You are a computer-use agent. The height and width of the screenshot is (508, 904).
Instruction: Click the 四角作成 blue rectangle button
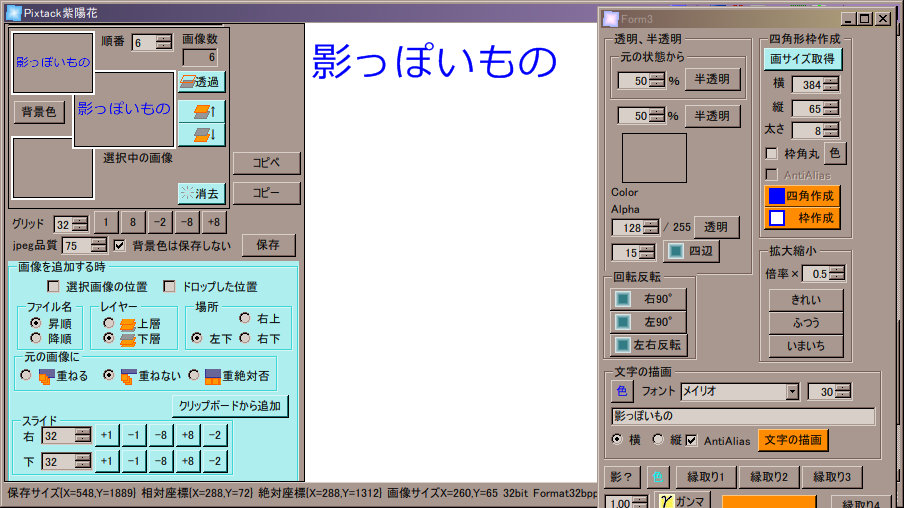click(x=802, y=196)
